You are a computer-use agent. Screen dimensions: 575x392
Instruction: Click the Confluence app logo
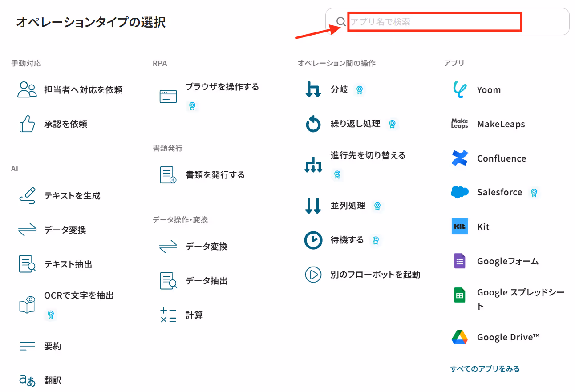click(460, 158)
